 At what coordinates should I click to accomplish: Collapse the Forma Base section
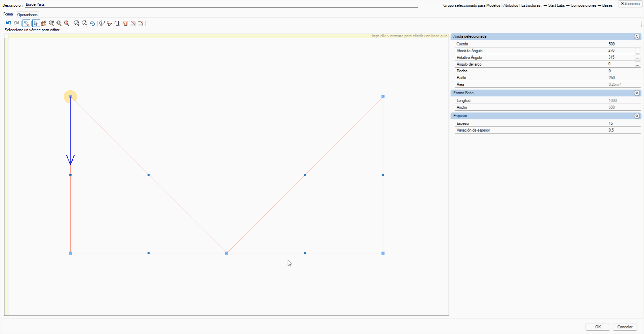click(x=637, y=93)
